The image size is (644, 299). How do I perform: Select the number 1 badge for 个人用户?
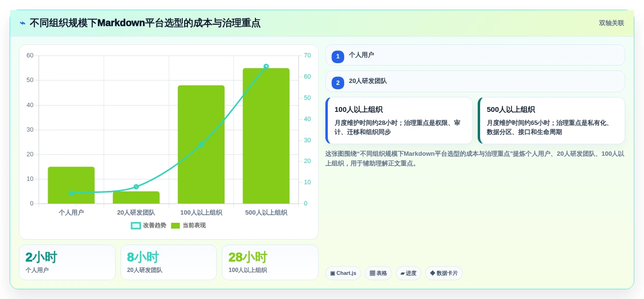point(338,56)
